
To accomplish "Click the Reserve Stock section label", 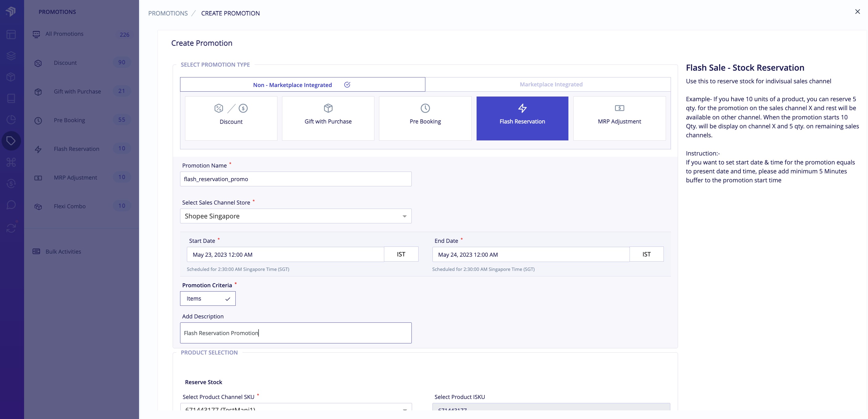I will (204, 382).
